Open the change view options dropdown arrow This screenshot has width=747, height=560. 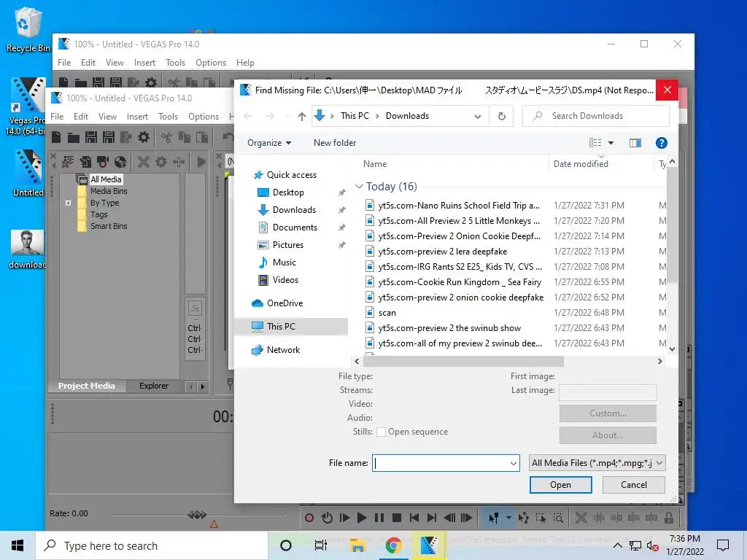pyautogui.click(x=611, y=143)
